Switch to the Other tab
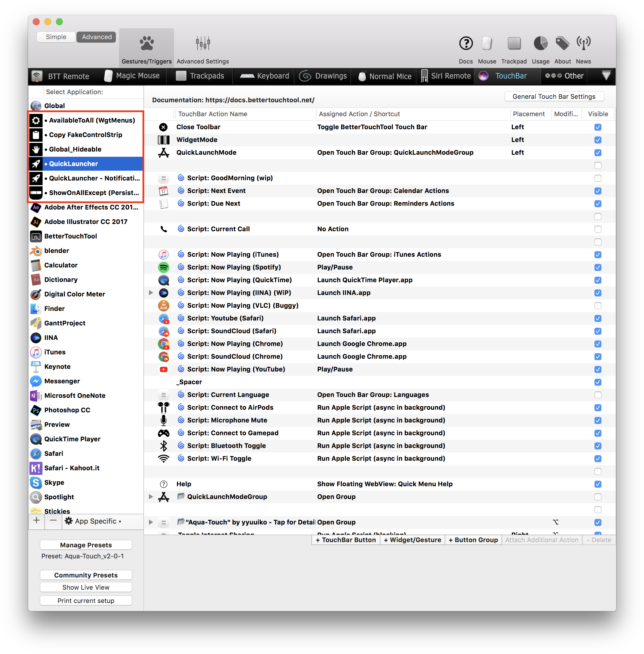The height and width of the screenshot is (654, 644). 564,76
